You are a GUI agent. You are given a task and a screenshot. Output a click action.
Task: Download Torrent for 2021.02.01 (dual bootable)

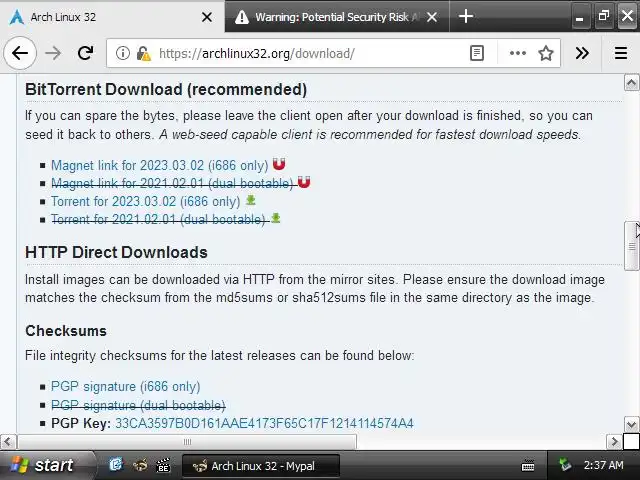point(158,219)
